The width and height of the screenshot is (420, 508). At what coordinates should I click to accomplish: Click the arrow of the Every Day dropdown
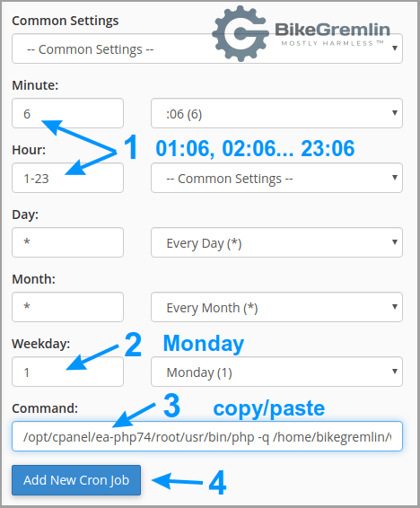(x=394, y=242)
